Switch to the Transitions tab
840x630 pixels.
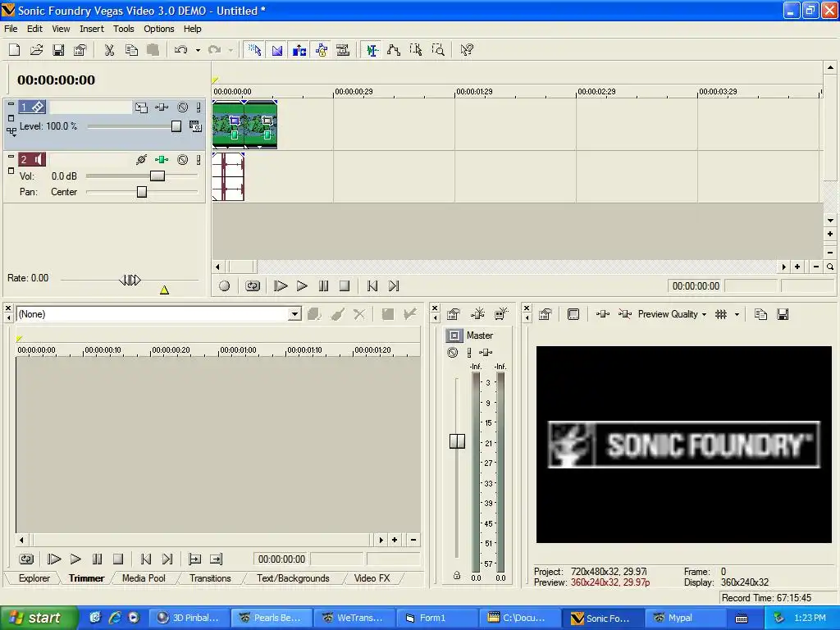[210, 578]
